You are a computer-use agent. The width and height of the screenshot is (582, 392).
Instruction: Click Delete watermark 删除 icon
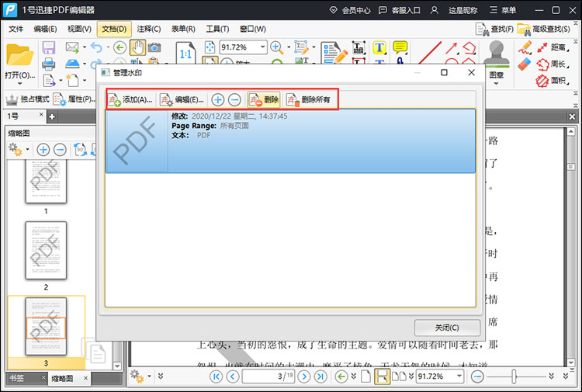pos(264,99)
